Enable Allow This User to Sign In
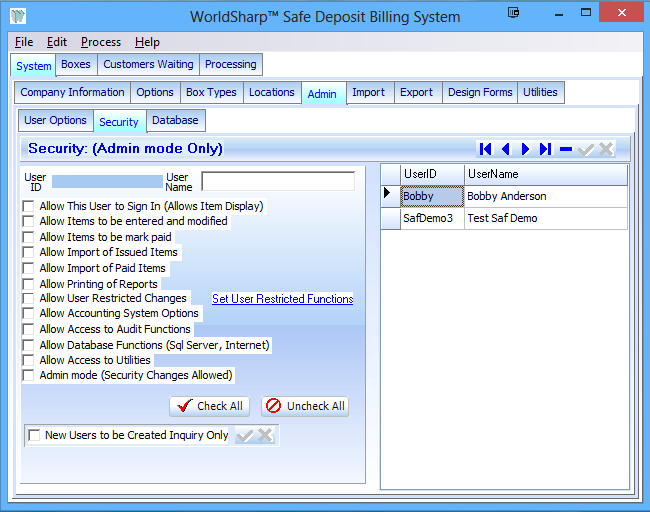Viewport: 650px width, 512px height. coord(29,206)
